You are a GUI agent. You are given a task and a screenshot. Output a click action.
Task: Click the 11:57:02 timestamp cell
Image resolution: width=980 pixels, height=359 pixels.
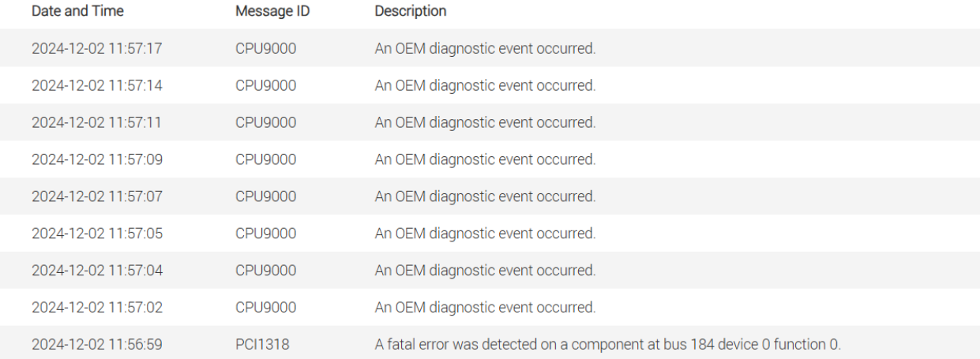97,308
